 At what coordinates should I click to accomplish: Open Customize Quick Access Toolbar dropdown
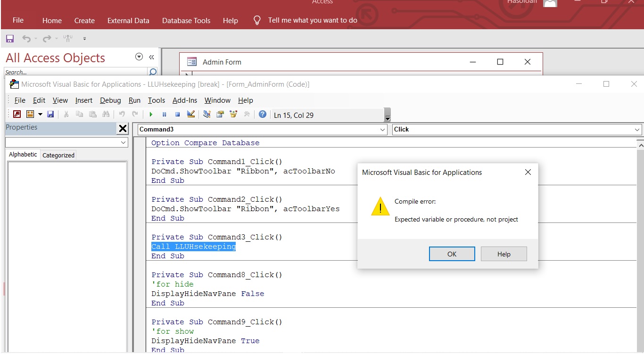[x=84, y=39]
